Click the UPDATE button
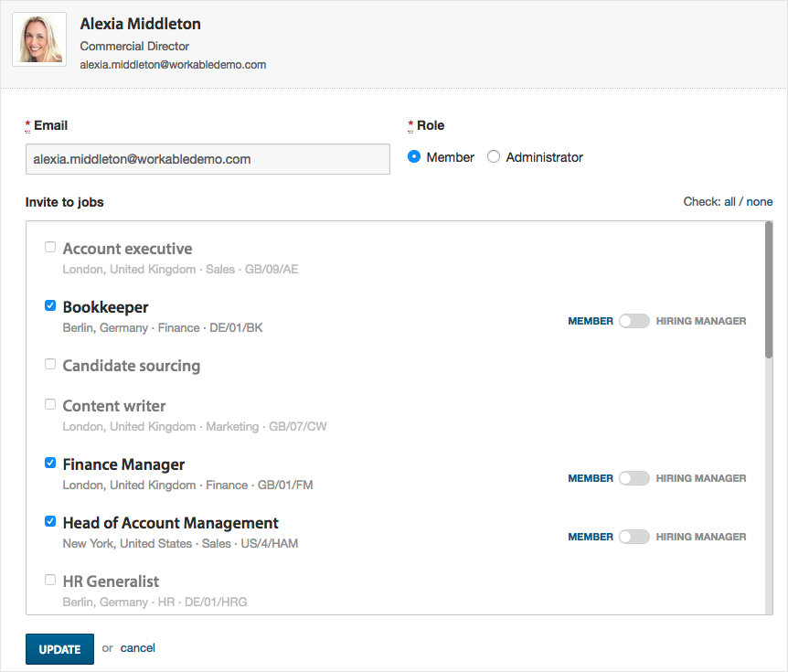 pos(59,649)
